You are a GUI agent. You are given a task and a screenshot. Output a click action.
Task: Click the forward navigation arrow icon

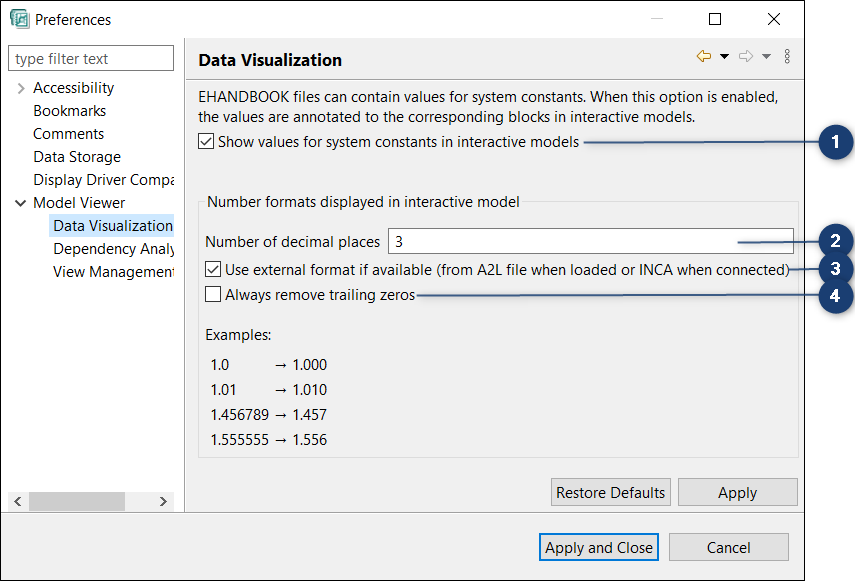744,56
